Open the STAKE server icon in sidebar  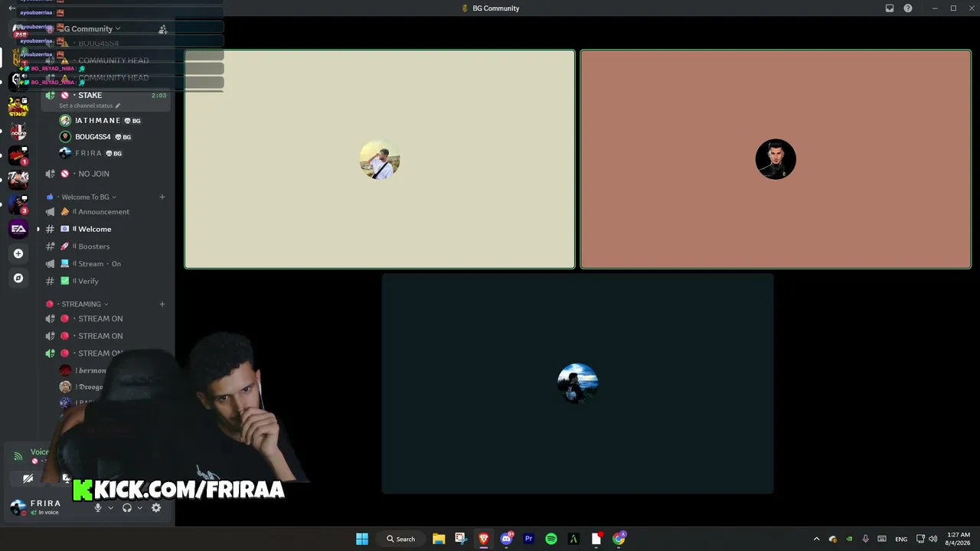[18, 106]
